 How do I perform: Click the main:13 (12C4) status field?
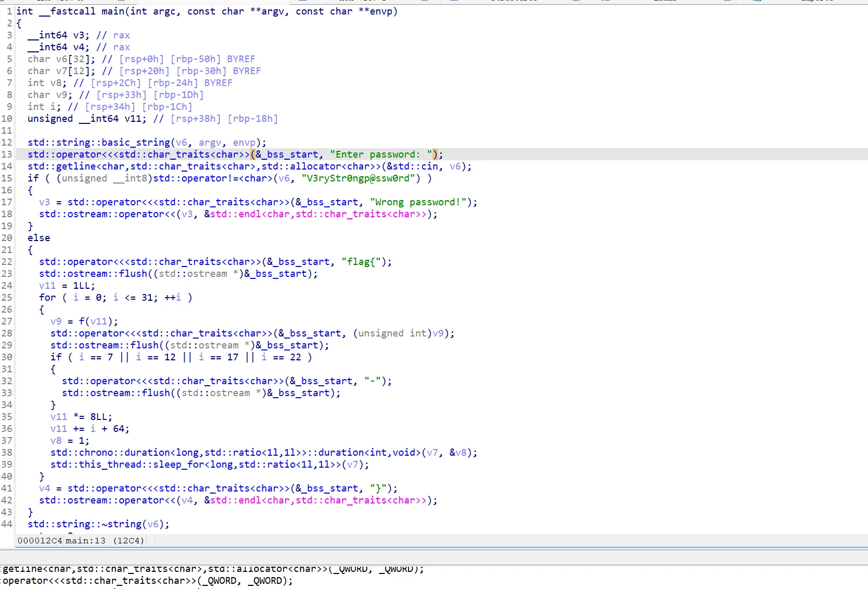tap(105, 541)
